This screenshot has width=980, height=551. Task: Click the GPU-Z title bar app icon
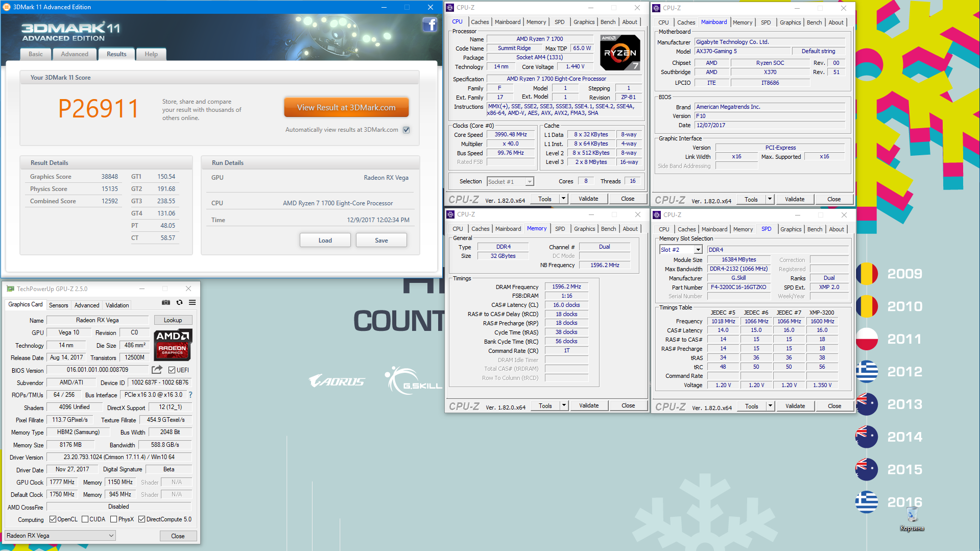[x=10, y=289]
